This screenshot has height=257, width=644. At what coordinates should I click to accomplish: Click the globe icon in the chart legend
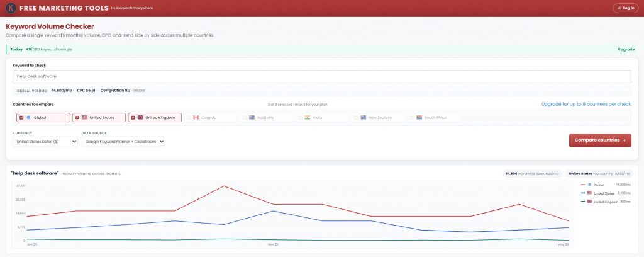coord(589,185)
